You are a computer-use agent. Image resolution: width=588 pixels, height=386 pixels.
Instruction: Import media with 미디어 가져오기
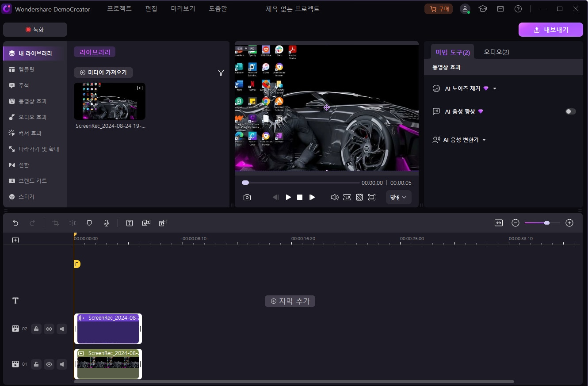(x=103, y=73)
